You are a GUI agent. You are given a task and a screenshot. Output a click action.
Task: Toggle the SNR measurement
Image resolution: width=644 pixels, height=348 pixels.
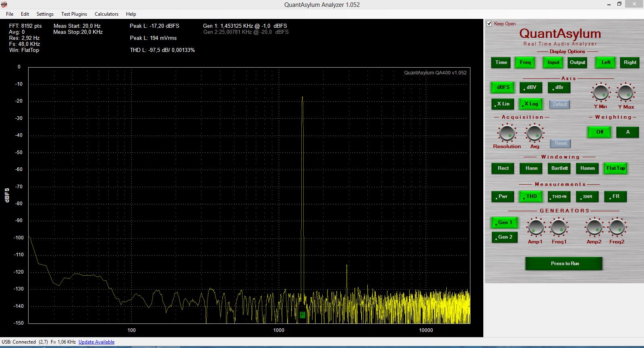[x=587, y=196]
